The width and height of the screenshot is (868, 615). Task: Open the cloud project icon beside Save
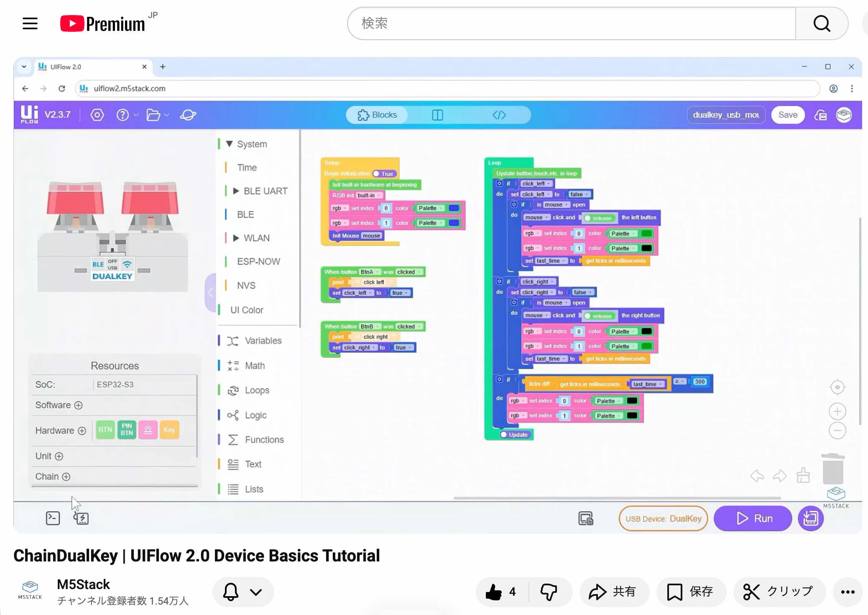click(820, 115)
